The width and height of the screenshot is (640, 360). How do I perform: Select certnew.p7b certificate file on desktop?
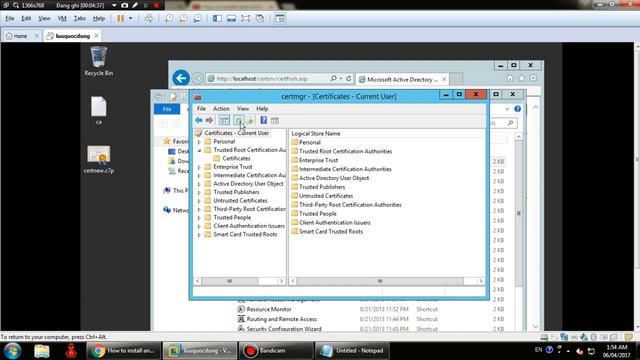(98, 159)
